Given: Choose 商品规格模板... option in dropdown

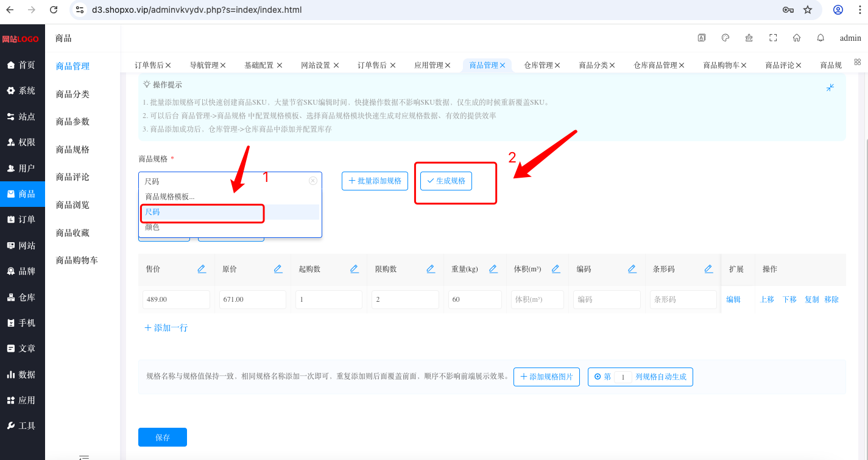Looking at the screenshot, I should [x=230, y=197].
